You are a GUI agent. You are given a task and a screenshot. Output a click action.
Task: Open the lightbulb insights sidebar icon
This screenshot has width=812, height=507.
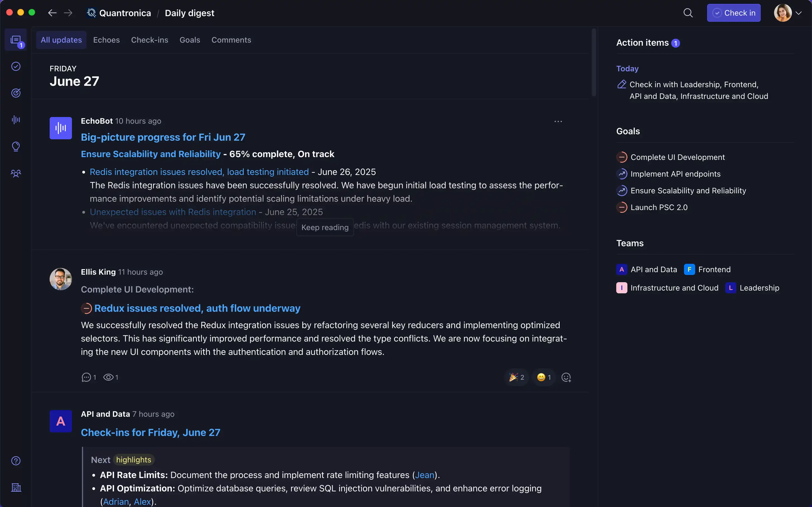[16, 147]
